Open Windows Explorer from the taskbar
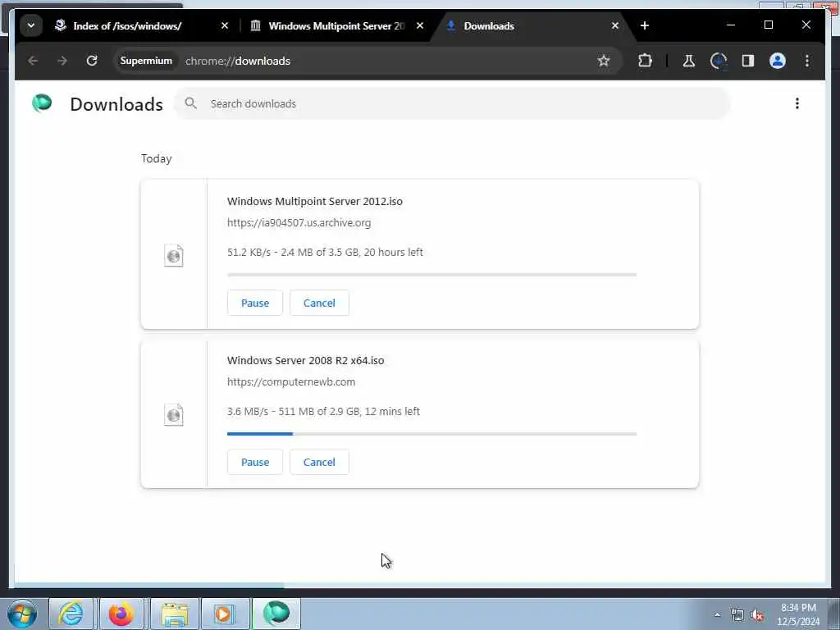The width and height of the screenshot is (840, 630). tap(175, 614)
